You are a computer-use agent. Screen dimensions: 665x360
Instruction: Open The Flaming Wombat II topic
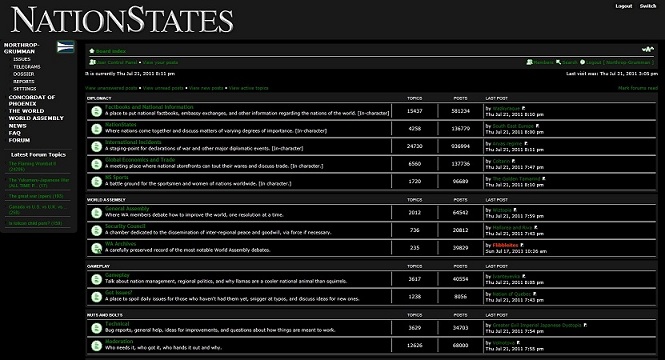tap(32, 166)
